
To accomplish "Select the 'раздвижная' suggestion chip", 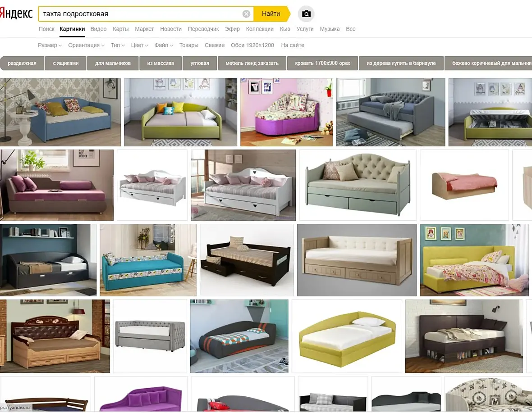I will 22,64.
